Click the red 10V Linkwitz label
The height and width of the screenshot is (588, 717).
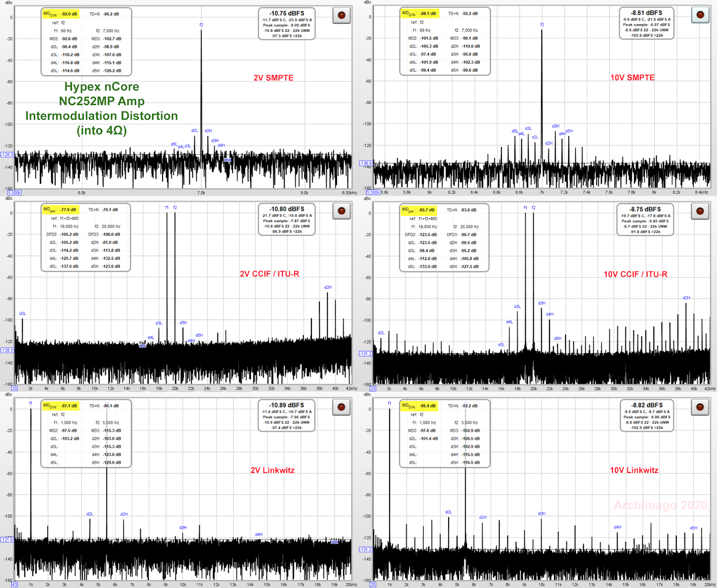634,470
